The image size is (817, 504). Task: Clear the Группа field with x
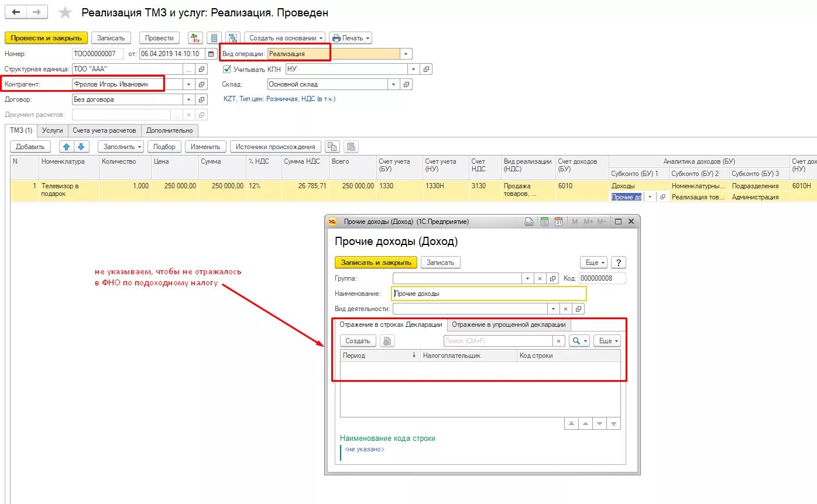(540, 278)
